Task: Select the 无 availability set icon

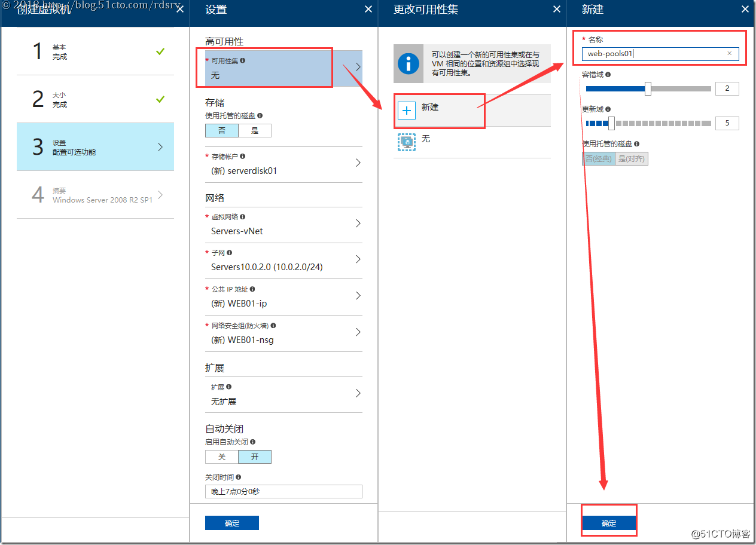Action: point(407,142)
